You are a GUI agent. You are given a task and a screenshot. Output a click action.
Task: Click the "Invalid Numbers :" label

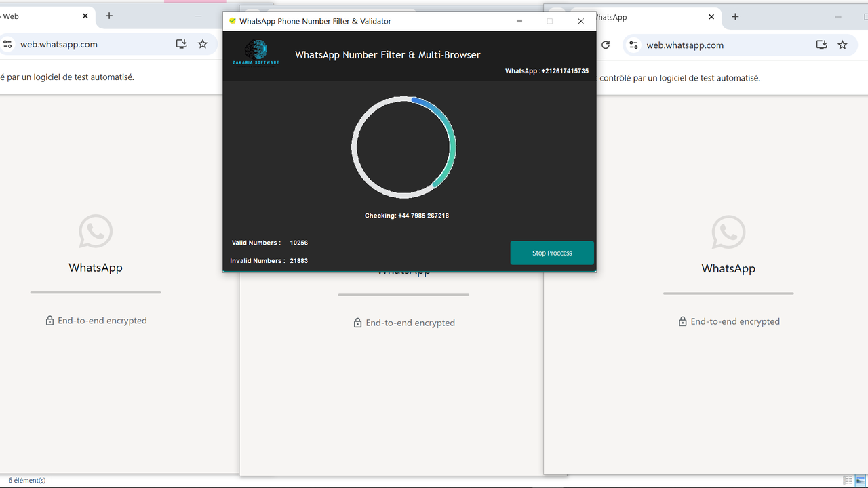pos(258,260)
